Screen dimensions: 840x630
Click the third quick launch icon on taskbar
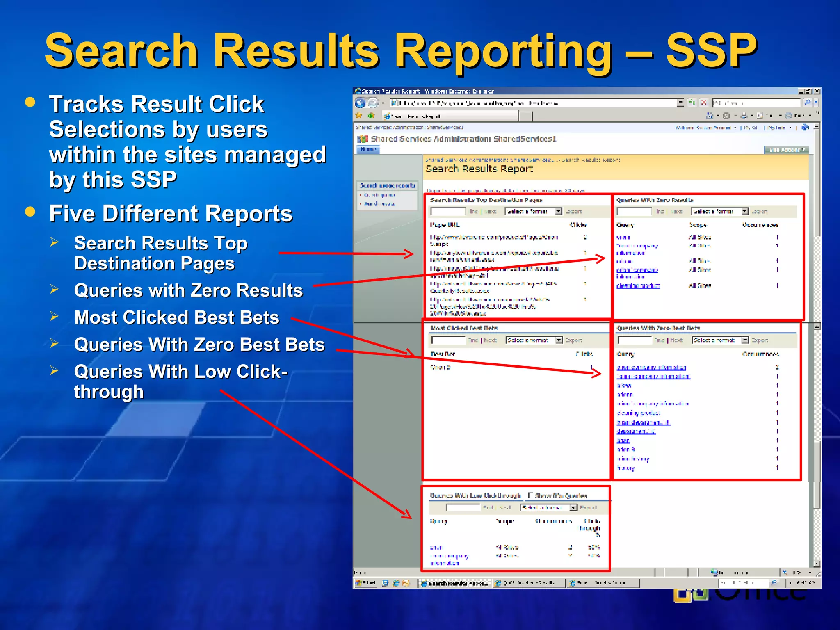pyautogui.click(x=406, y=583)
